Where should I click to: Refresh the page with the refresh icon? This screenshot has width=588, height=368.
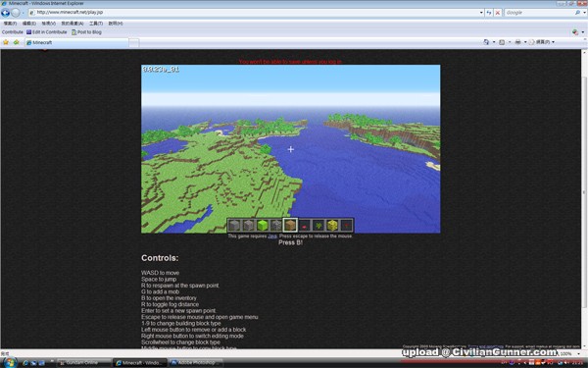(x=489, y=13)
